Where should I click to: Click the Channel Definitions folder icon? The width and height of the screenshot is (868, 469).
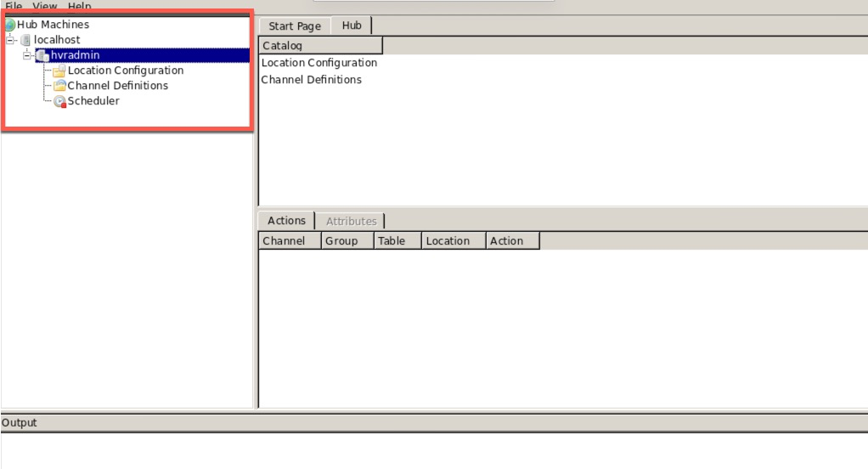click(59, 86)
